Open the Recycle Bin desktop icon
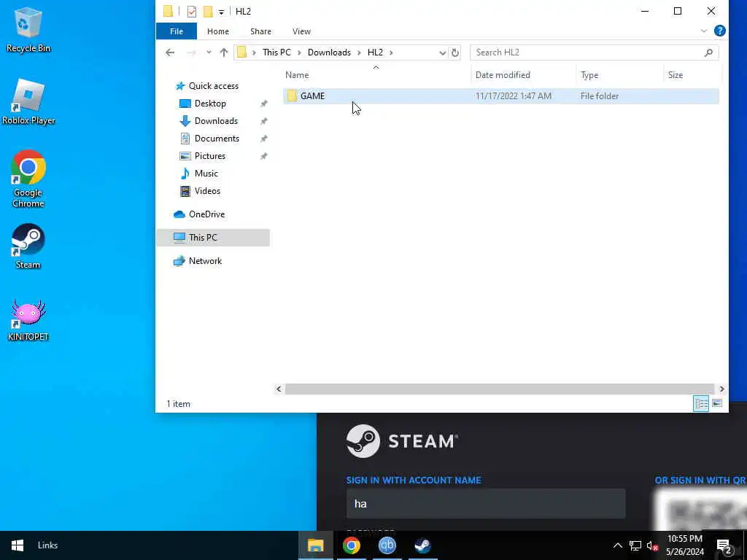 pyautogui.click(x=28, y=29)
